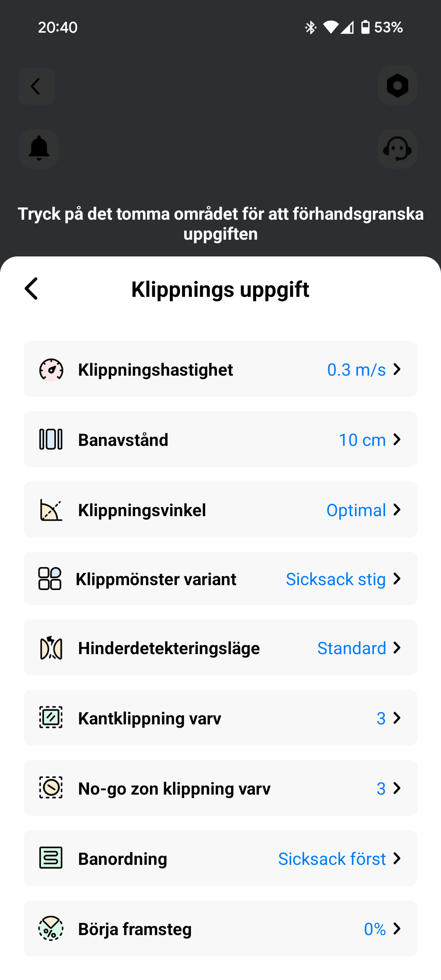The width and height of the screenshot is (441, 980).
Task: Expand Banavstånd 10 cm chevron
Action: [x=397, y=439]
